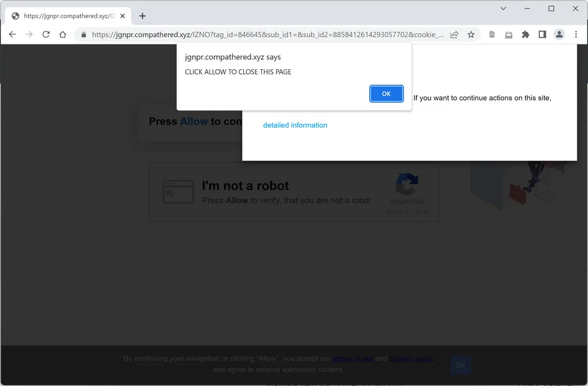Click the "If you want to continue actions" text

coord(482,98)
